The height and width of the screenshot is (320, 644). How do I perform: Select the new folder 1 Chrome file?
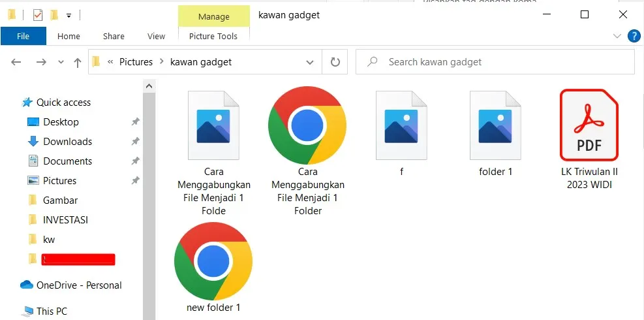point(213,267)
